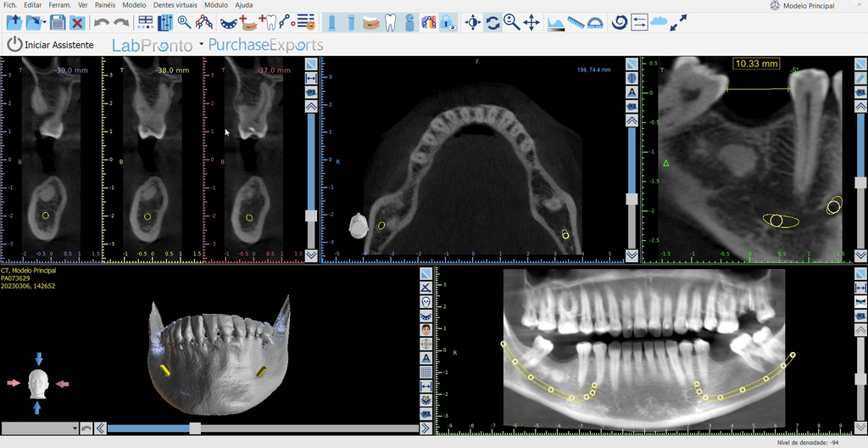Click double-left chevron below 3D view

click(100, 428)
